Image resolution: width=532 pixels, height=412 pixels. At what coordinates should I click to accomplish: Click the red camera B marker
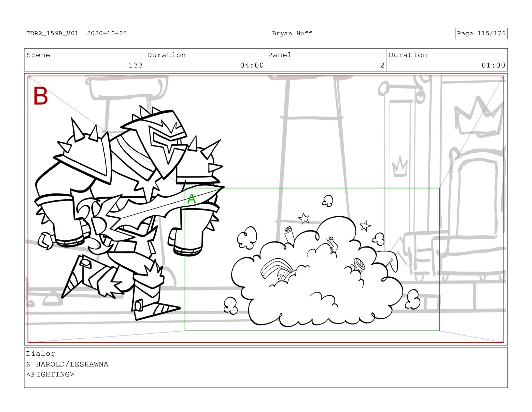tap(41, 96)
